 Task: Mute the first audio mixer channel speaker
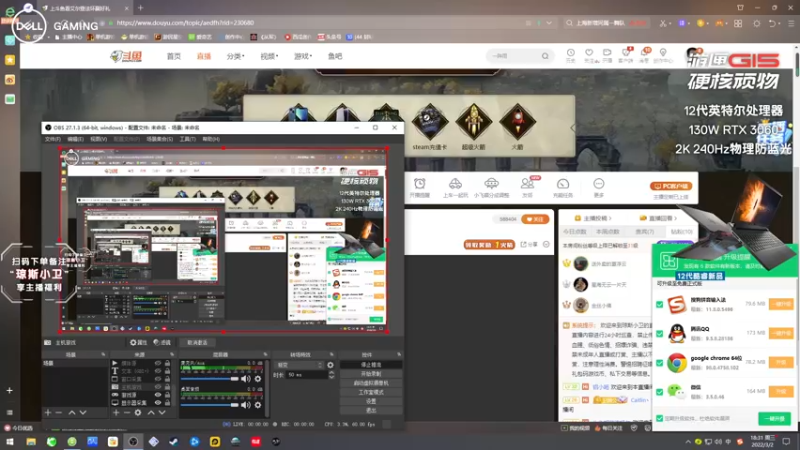pos(246,379)
